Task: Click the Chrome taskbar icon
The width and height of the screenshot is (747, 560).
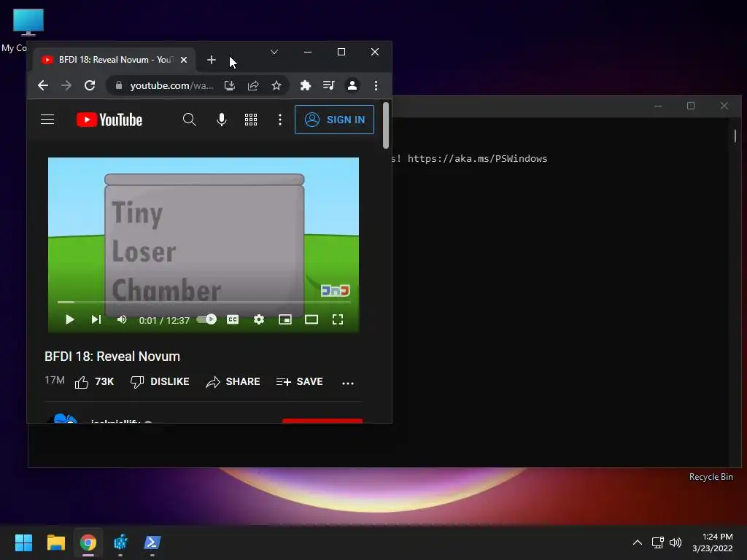Action: pyautogui.click(x=88, y=542)
